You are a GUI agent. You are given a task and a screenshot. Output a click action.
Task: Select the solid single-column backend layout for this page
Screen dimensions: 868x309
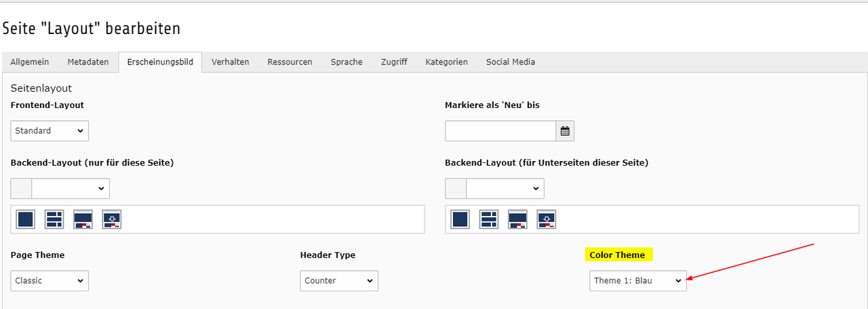(26, 219)
